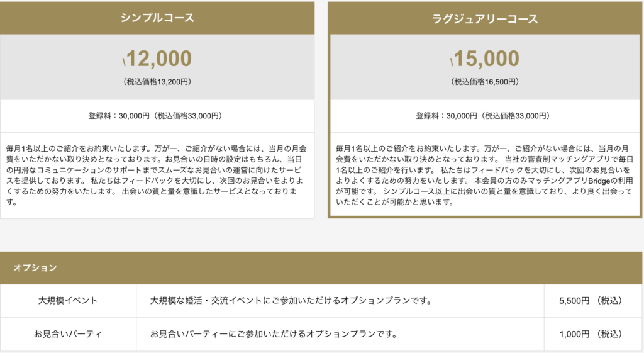The image size is (644, 353).
Task: Click the 大規模イベント option description text
Action: (x=291, y=301)
